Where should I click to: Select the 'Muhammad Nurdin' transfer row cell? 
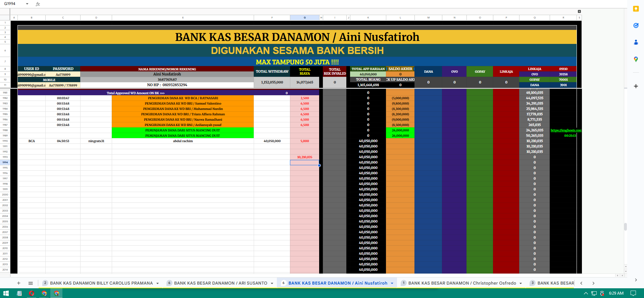click(183, 109)
